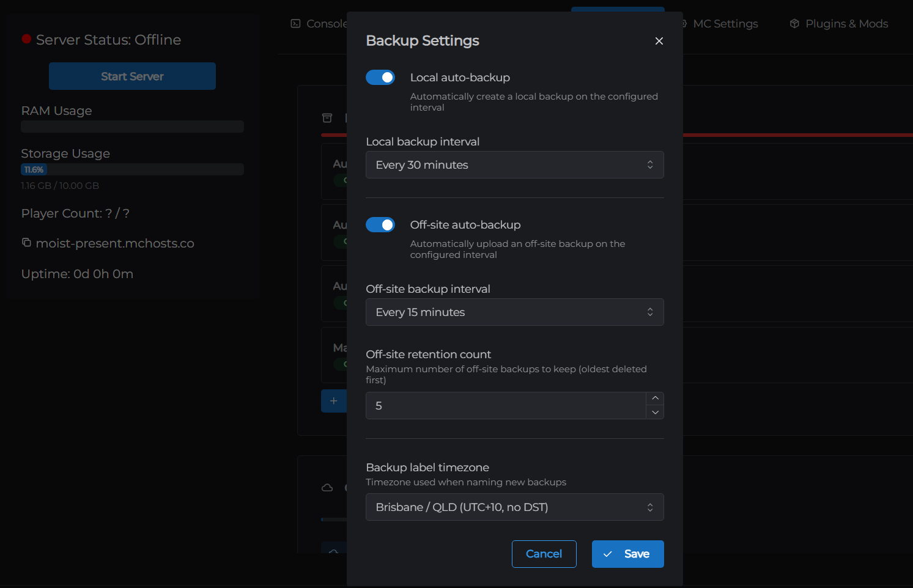Viewport: 913px width, 588px height.
Task: Click the Player Count text
Action: (x=75, y=213)
